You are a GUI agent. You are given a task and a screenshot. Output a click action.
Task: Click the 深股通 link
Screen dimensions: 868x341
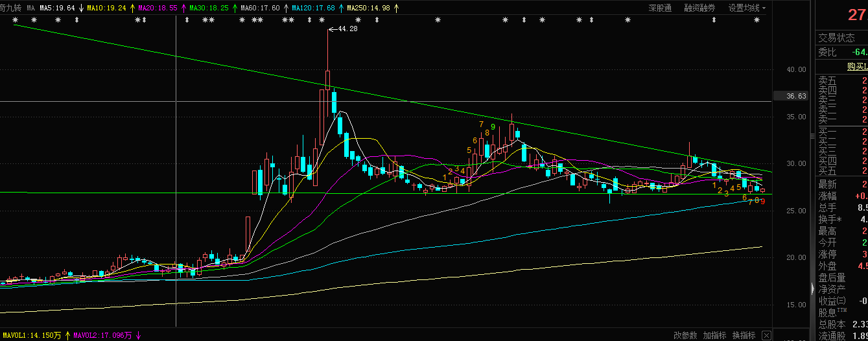(x=660, y=8)
